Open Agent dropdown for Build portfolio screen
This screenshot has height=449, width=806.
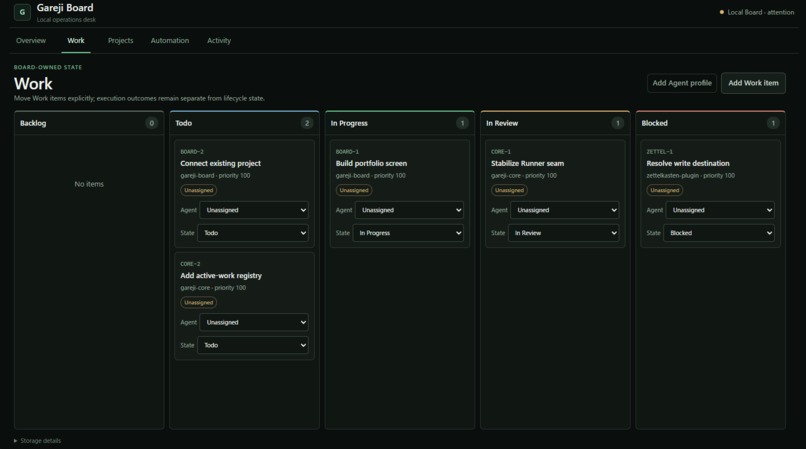tap(409, 210)
